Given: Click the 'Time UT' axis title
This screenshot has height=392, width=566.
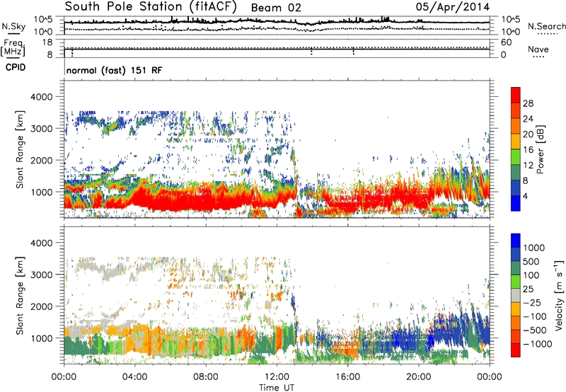Looking at the screenshot, I should click(277, 388).
